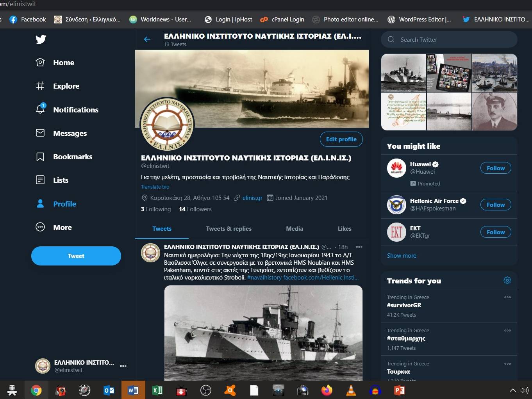
Task: Click the Twitter bird logo
Action: 41,39
